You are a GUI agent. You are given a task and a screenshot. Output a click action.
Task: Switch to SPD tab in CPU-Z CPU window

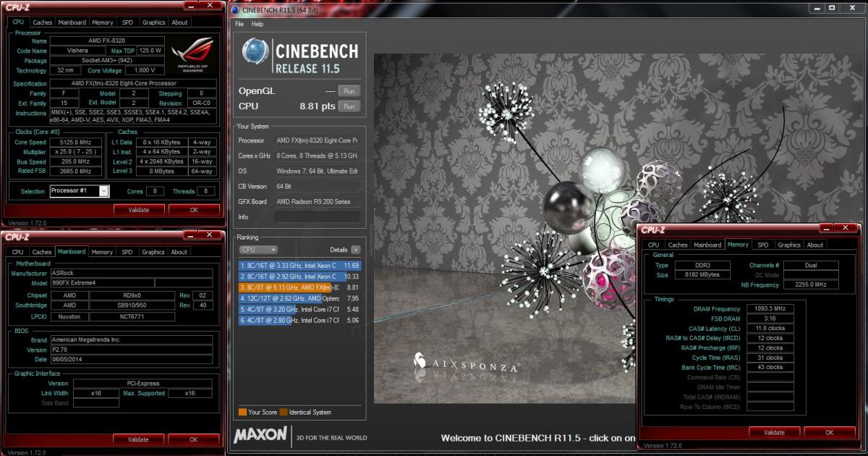click(x=127, y=22)
